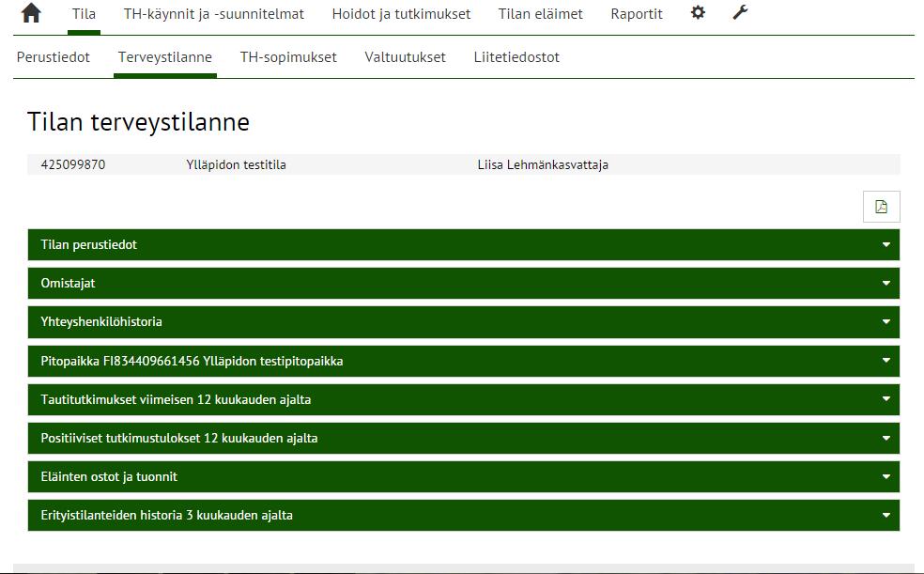Switch to the Liitetiedostot tab
This screenshot has width=924, height=574.
[516, 57]
